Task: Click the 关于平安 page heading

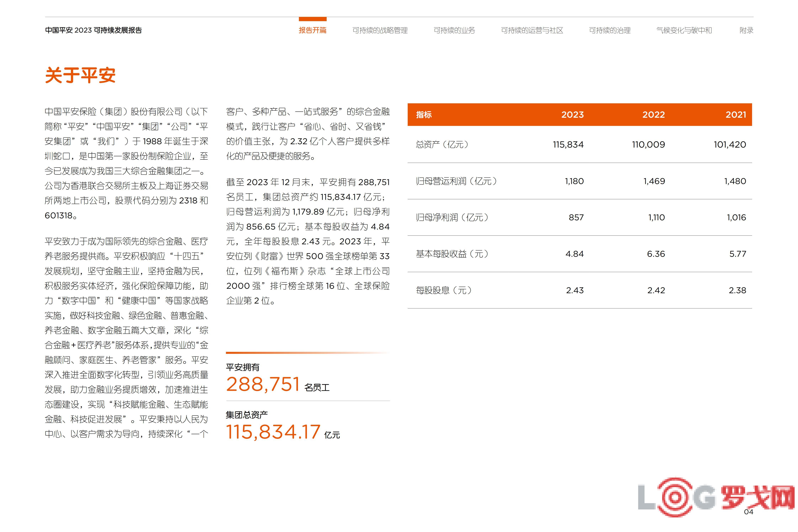Action: click(80, 75)
